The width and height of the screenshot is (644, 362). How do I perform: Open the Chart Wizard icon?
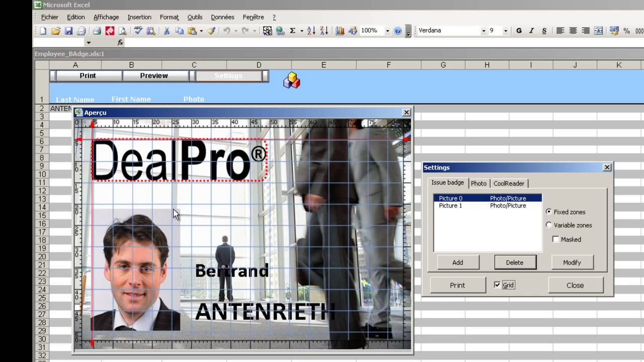tap(340, 31)
